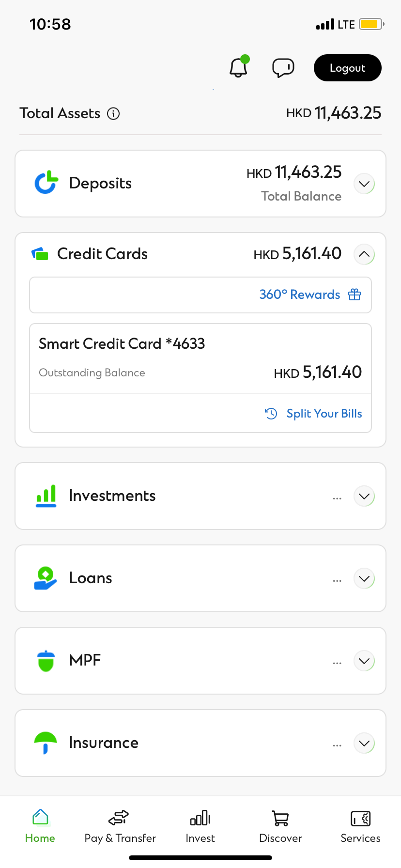Tap the Total Assets info icon
Viewport: 401px width, 868px height.
tap(113, 114)
